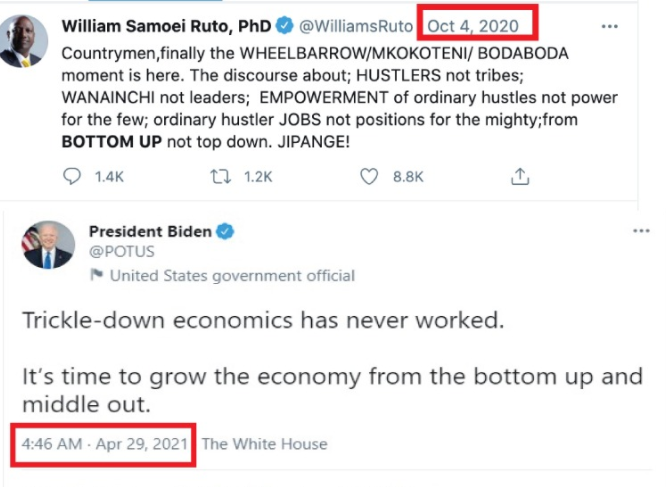Like Ruto's tweet with the heart icon
This screenshot has height=487, width=667.
pyautogui.click(x=368, y=176)
